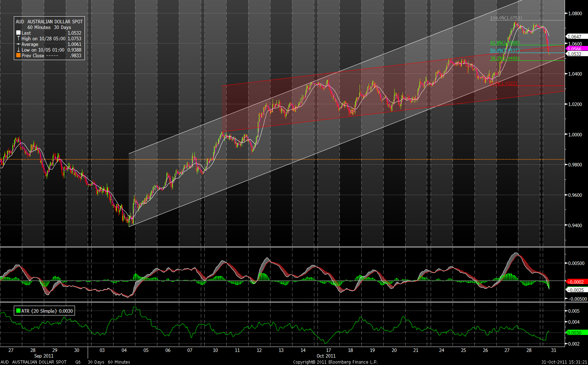Click the ATR (20 Simple) 0.0030 label

click(x=47, y=311)
